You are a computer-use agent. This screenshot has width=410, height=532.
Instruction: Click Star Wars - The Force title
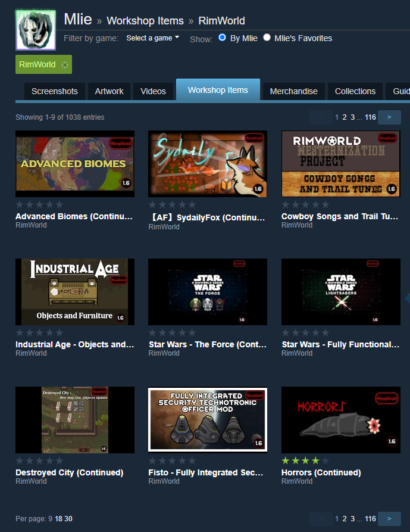pyautogui.click(x=208, y=344)
